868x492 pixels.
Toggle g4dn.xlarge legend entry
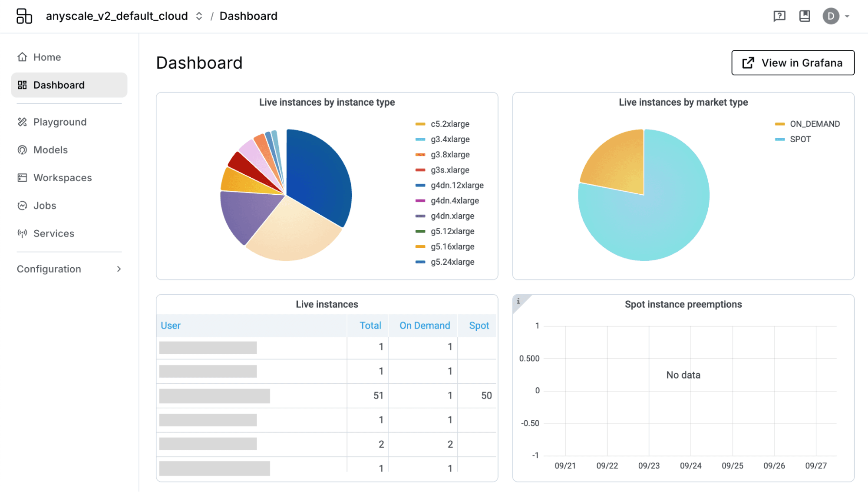point(445,216)
